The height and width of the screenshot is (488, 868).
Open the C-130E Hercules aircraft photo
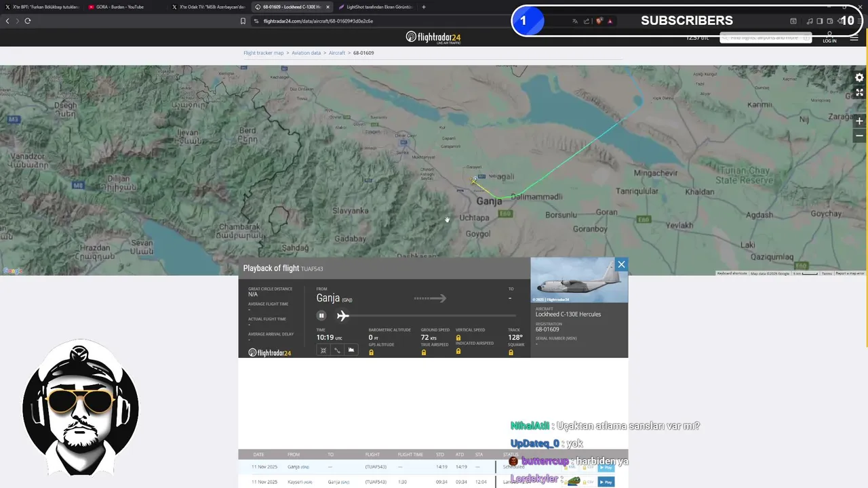click(579, 280)
